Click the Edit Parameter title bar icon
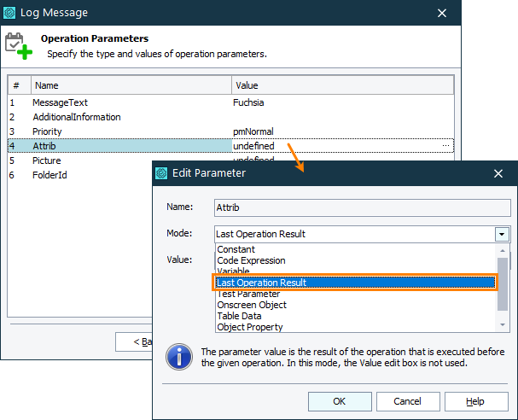The height and width of the screenshot is (420, 518). tap(161, 173)
